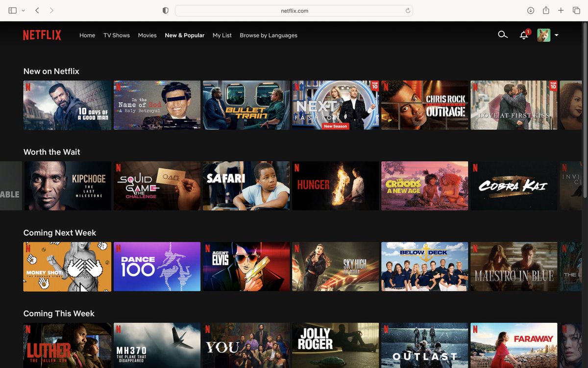Go back with the Safari back arrow

pos(37,10)
